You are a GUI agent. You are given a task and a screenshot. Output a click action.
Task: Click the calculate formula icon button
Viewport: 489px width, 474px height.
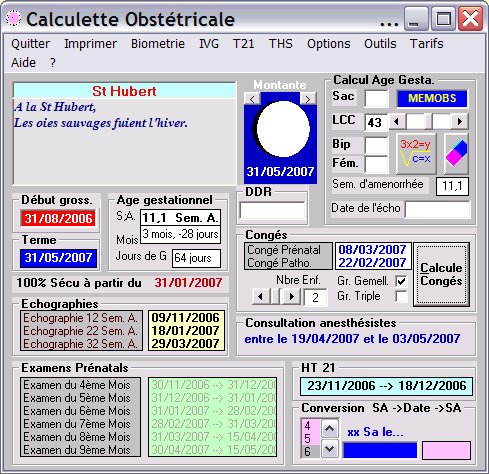pyautogui.click(x=416, y=154)
